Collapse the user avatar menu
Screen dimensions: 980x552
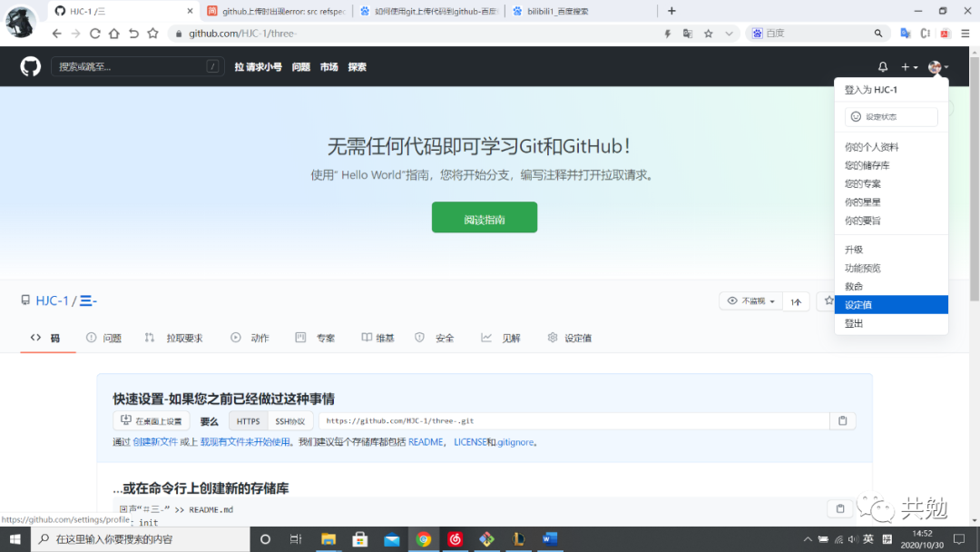click(938, 66)
